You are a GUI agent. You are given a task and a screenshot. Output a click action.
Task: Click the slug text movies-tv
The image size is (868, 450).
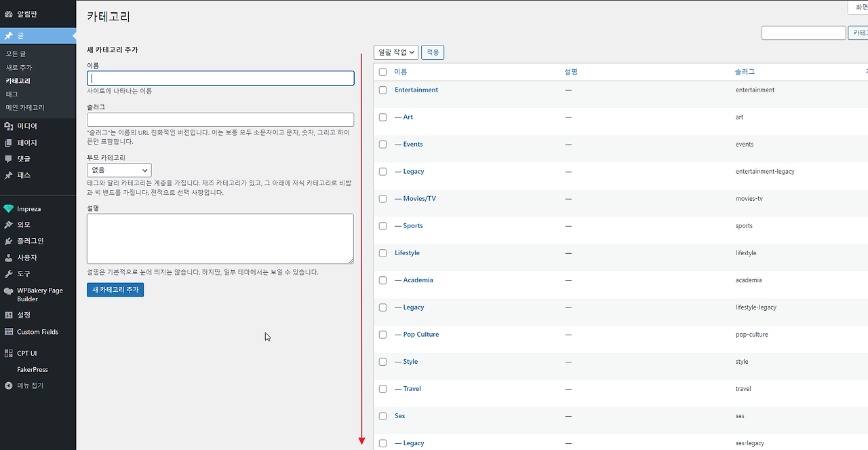[749, 198]
